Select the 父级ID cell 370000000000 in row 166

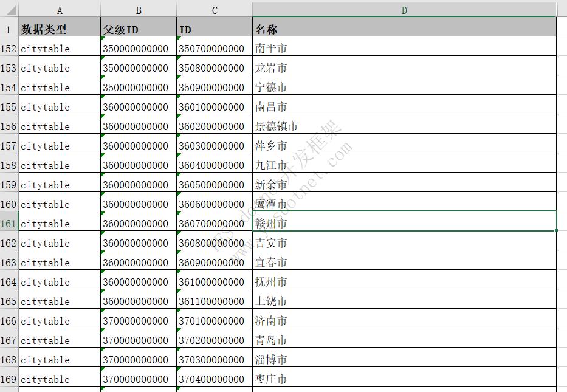pyautogui.click(x=139, y=320)
